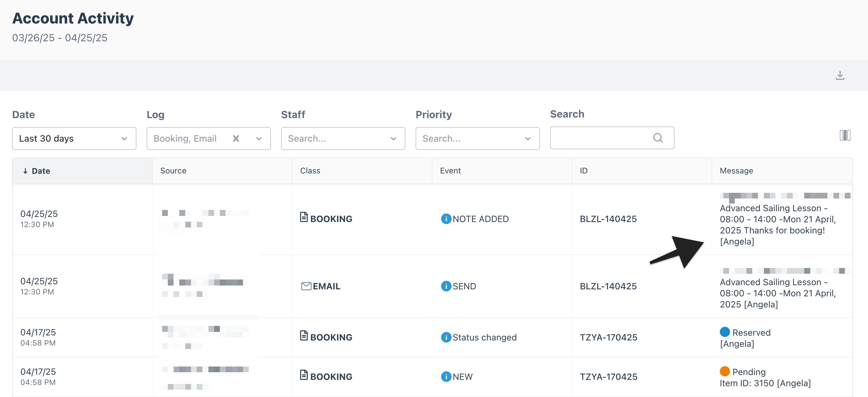This screenshot has height=397, width=868.
Task: Click the 03/26/25 - 04/25/25 date range
Action: [x=60, y=38]
